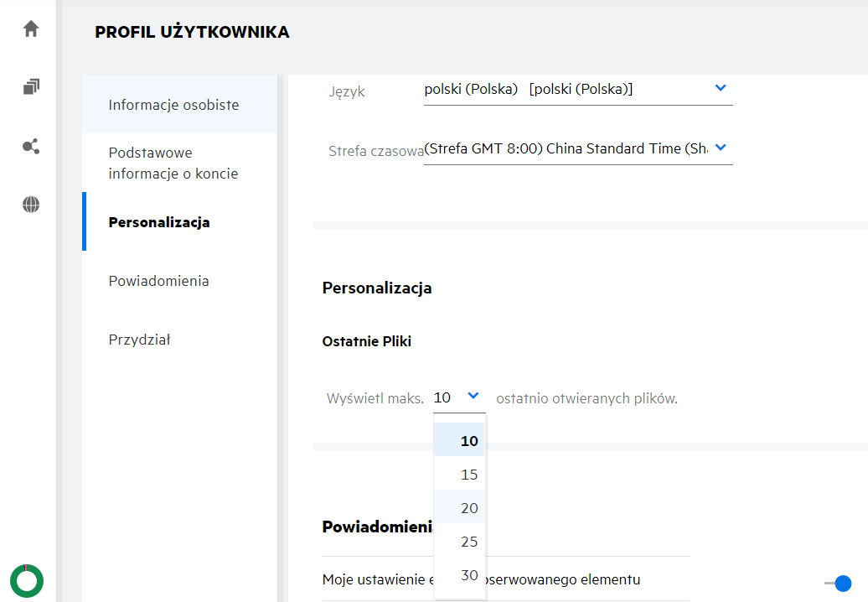The height and width of the screenshot is (602, 868).
Task: Click the green quota ring icon
Action: click(27, 580)
